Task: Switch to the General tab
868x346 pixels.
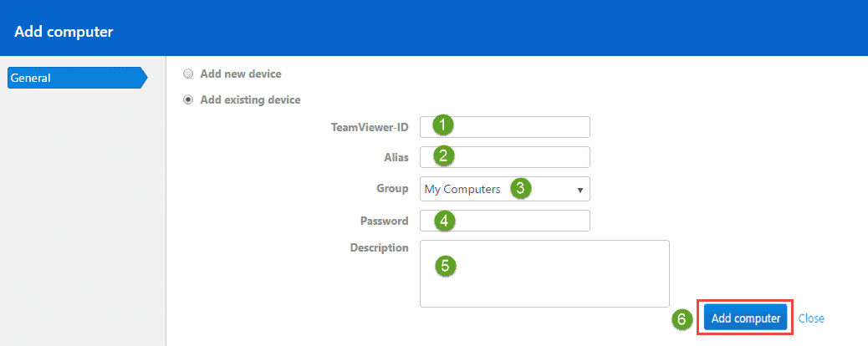Action: 78,78
